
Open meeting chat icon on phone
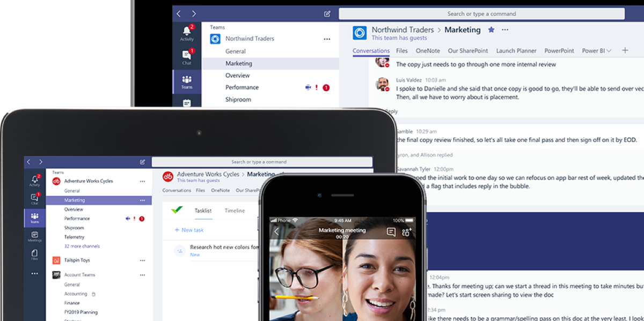pos(391,232)
